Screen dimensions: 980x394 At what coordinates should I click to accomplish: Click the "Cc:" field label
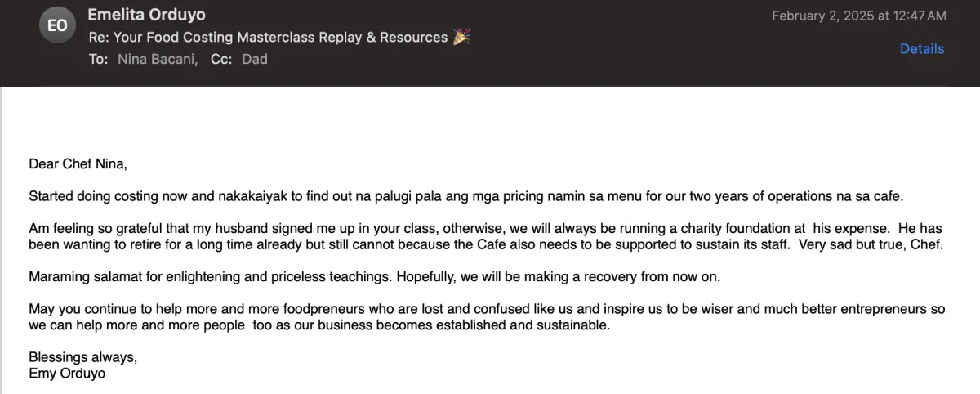[222, 59]
